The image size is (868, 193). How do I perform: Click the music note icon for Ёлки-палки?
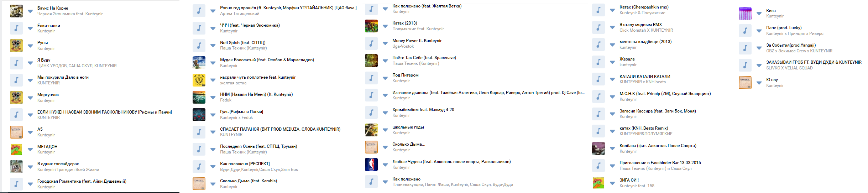[x=16, y=28]
